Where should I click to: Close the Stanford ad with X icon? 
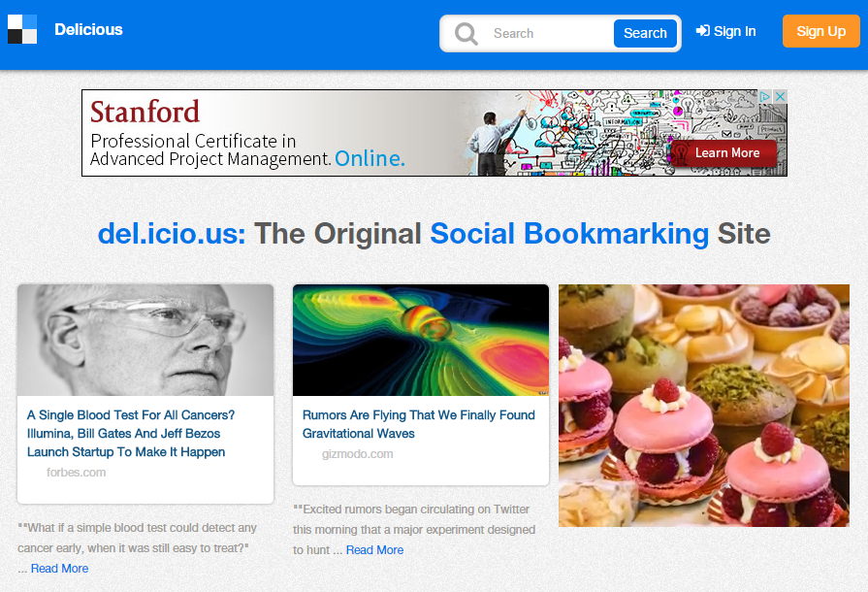780,97
